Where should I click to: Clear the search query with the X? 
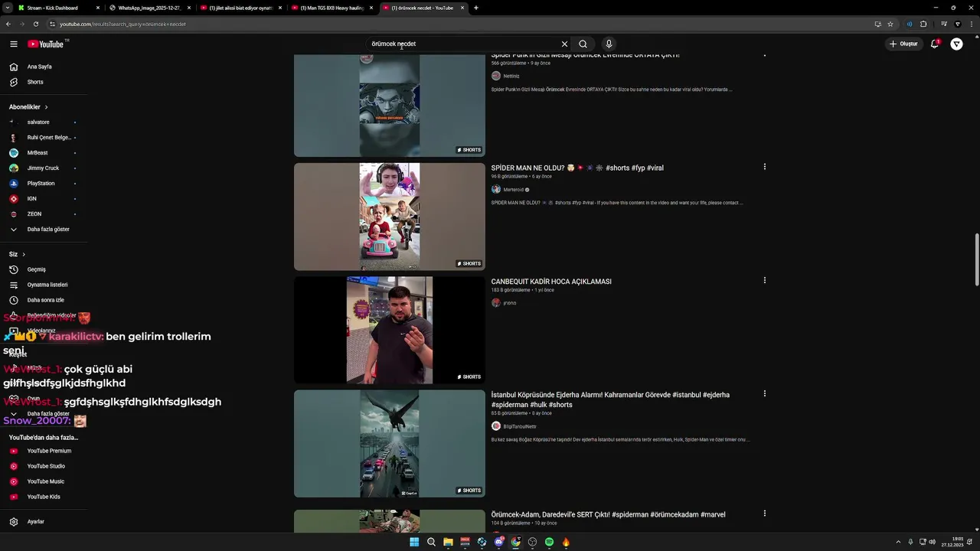tap(564, 44)
